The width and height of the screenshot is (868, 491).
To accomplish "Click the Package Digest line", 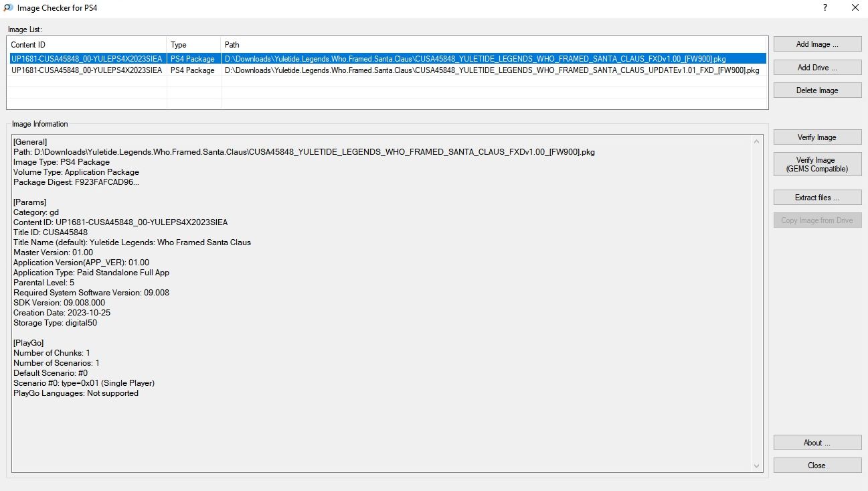I will pos(76,182).
